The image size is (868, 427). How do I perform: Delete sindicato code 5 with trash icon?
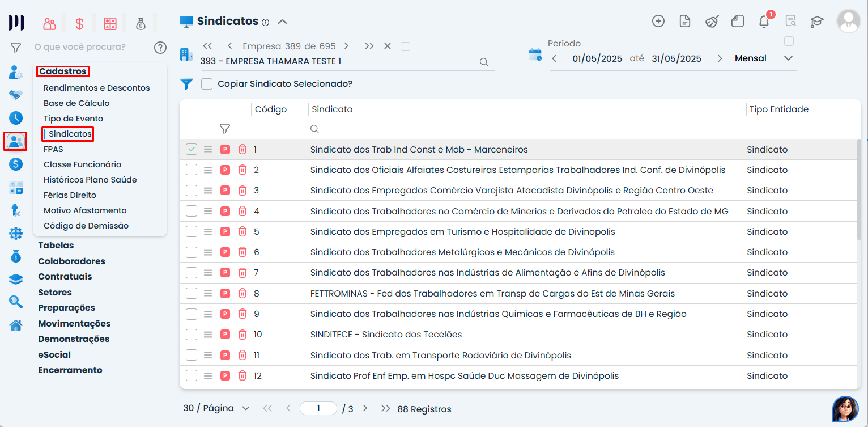pos(242,231)
